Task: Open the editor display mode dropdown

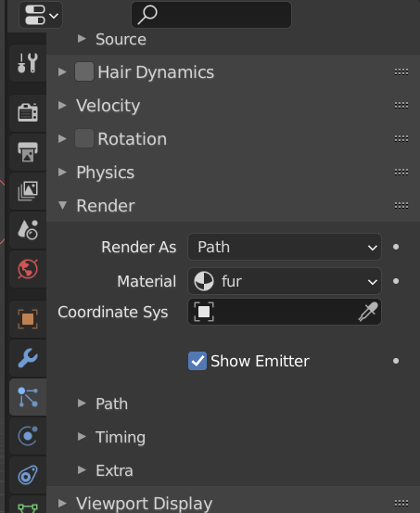Action: coord(41,15)
